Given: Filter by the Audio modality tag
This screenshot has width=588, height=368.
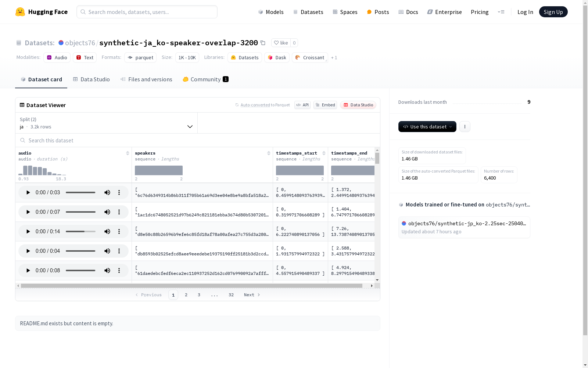Looking at the screenshot, I should (57, 57).
